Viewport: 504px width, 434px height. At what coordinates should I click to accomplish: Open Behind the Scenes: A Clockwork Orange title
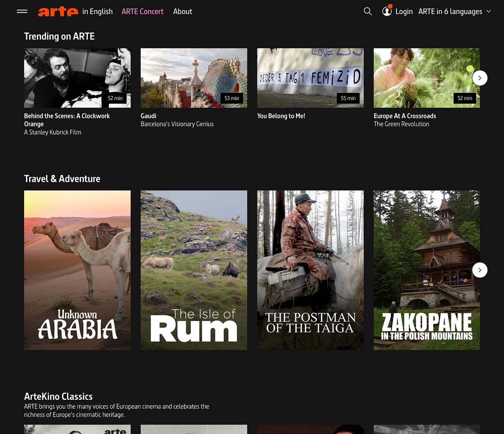(x=67, y=120)
